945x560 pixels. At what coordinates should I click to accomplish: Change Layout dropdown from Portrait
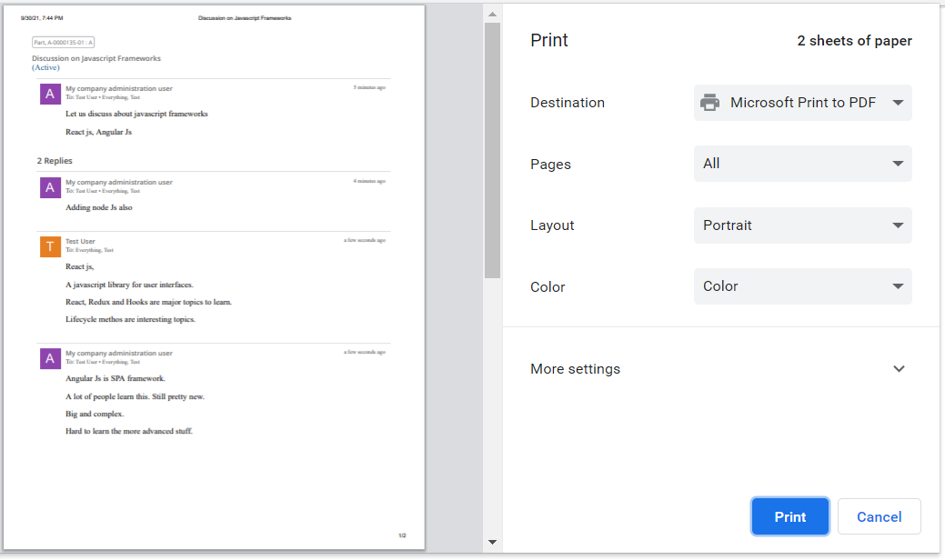(x=802, y=225)
